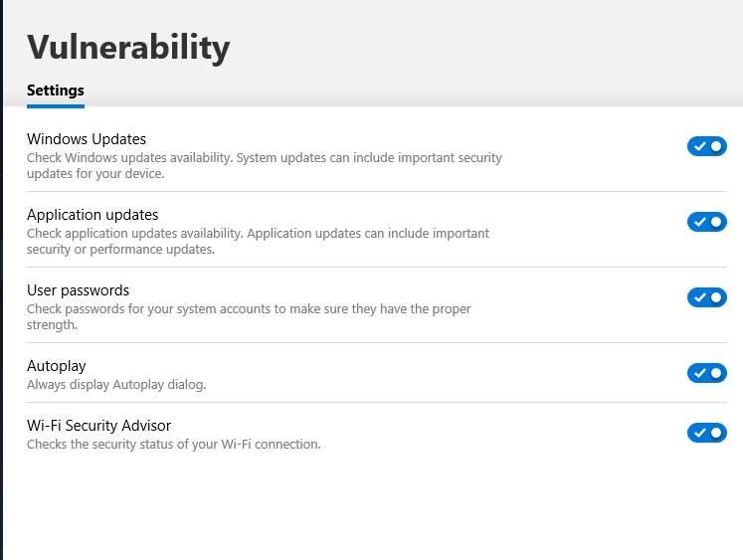Click the white knob on Wi-Fi Security Advisor switch
The image size is (743, 560).
tap(716, 433)
